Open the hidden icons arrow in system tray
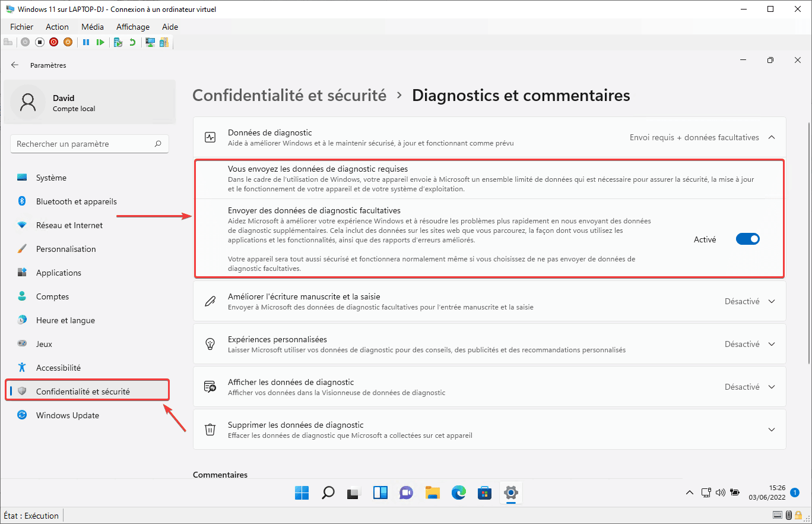 (689, 493)
